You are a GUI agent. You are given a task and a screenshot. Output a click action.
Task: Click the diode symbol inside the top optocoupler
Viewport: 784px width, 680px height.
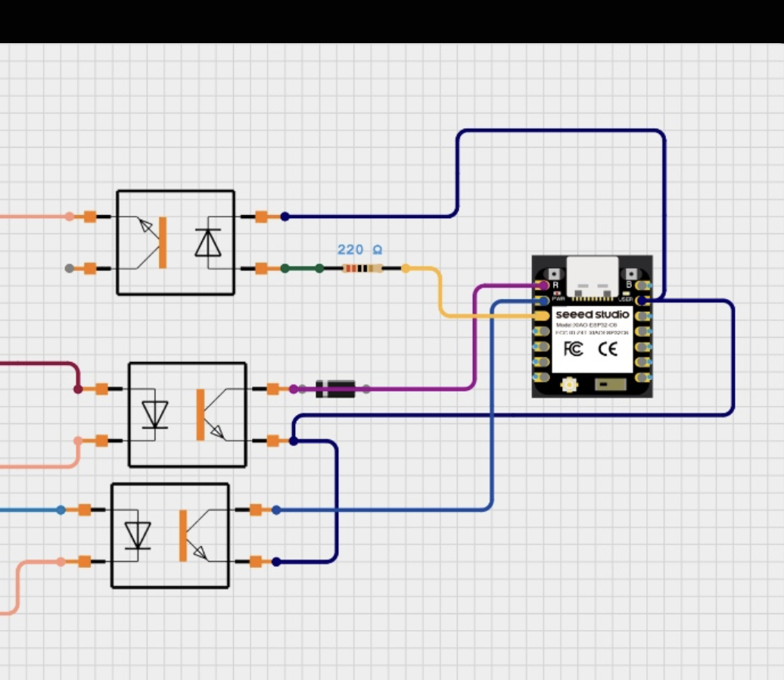(x=208, y=242)
